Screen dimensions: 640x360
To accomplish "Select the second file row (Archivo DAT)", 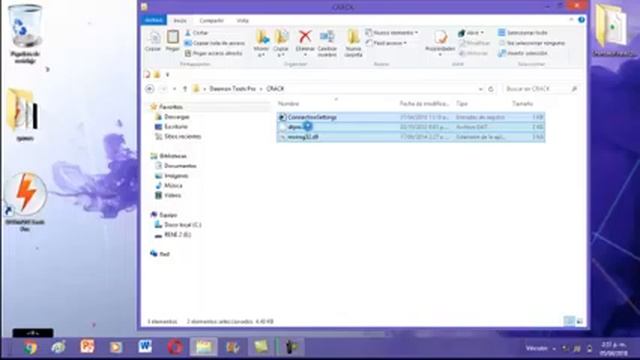I will (x=411, y=127).
